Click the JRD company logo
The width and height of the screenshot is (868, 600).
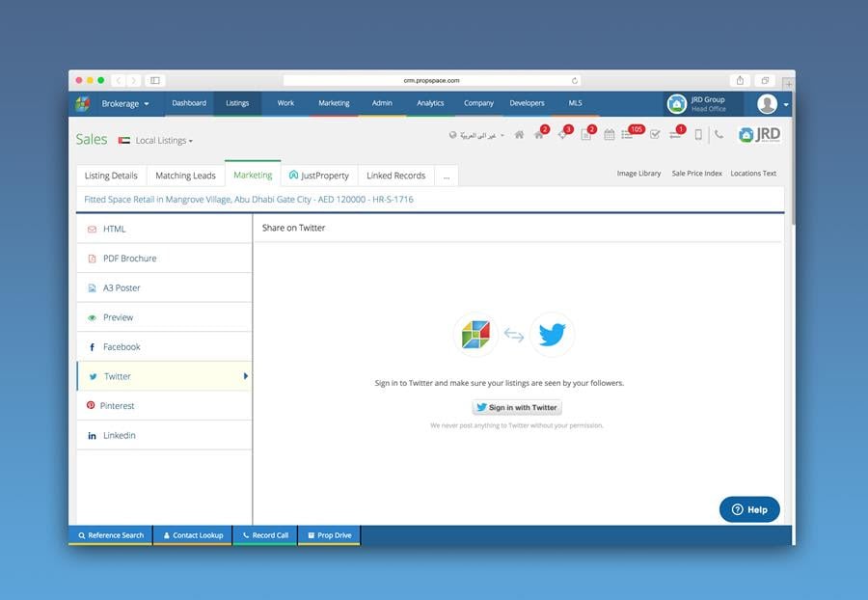(x=760, y=134)
